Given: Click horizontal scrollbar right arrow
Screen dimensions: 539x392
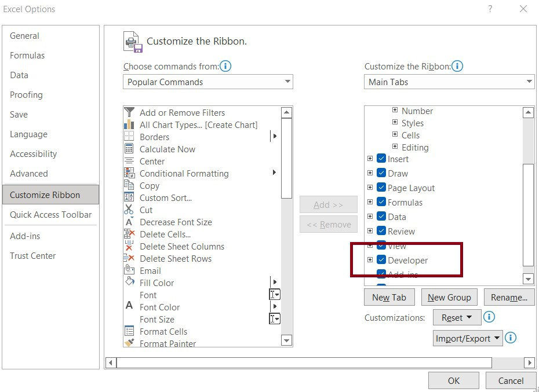Looking at the screenshot, I should click(x=529, y=362).
